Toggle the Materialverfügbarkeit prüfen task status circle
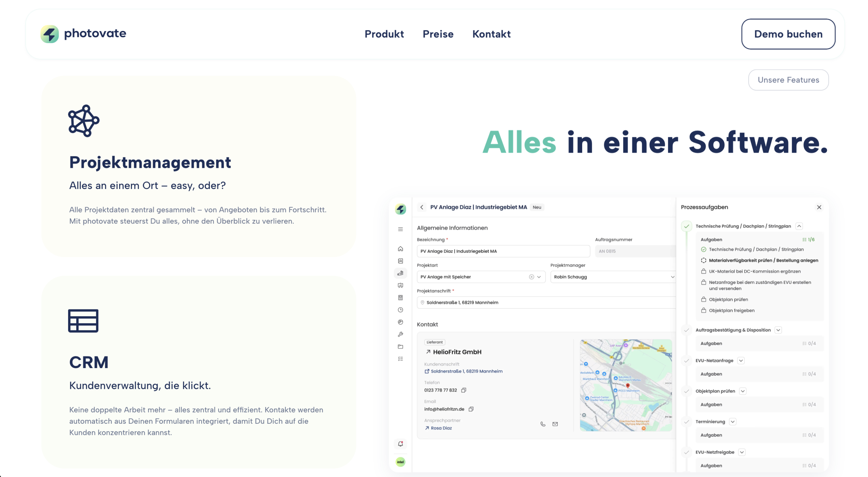This screenshot has height=477, width=868. pos(703,261)
